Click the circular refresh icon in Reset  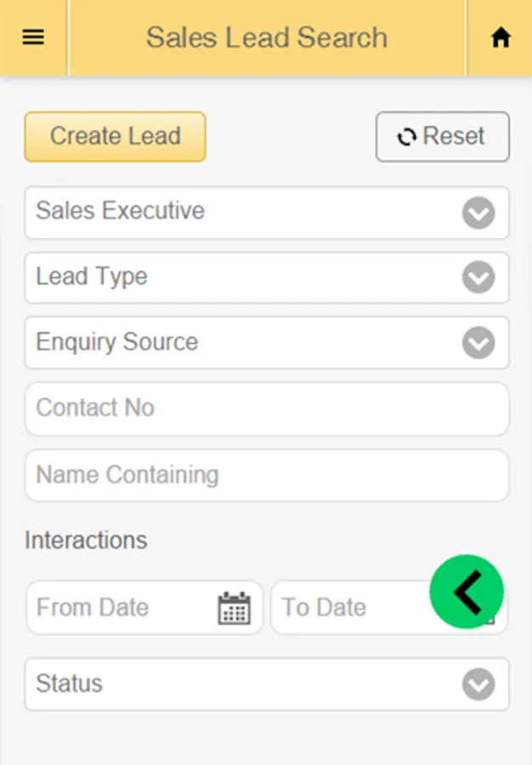[x=407, y=137]
